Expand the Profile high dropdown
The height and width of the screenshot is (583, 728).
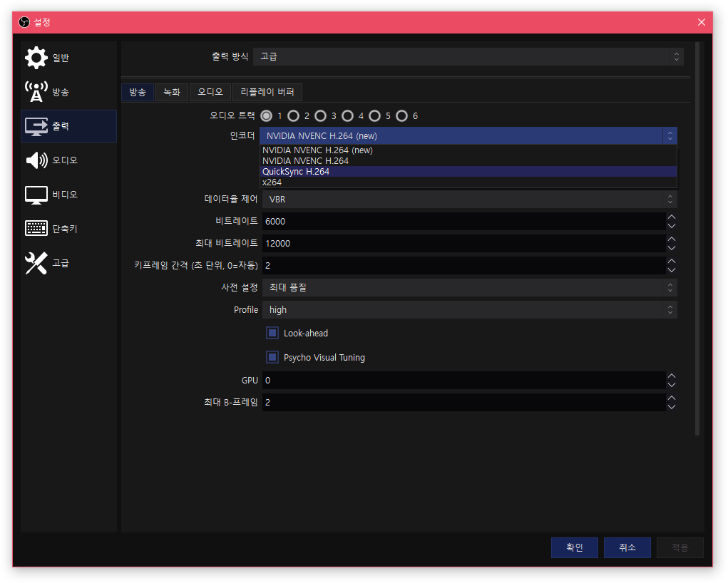[x=469, y=310]
